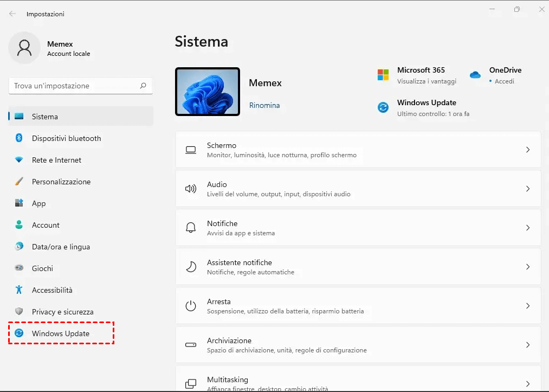
Task: Click the search magnifier icon
Action: [x=143, y=86]
